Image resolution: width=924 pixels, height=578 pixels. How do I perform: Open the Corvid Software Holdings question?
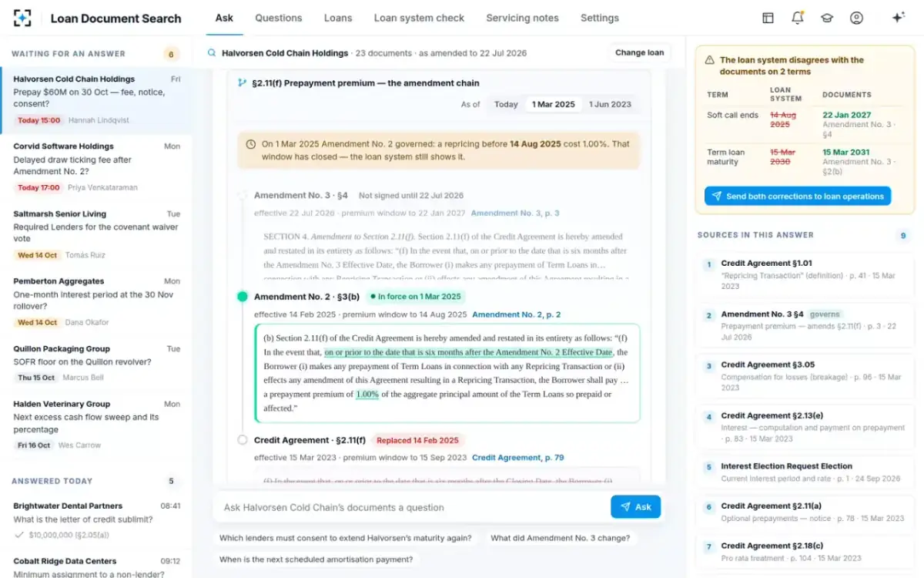click(x=96, y=166)
